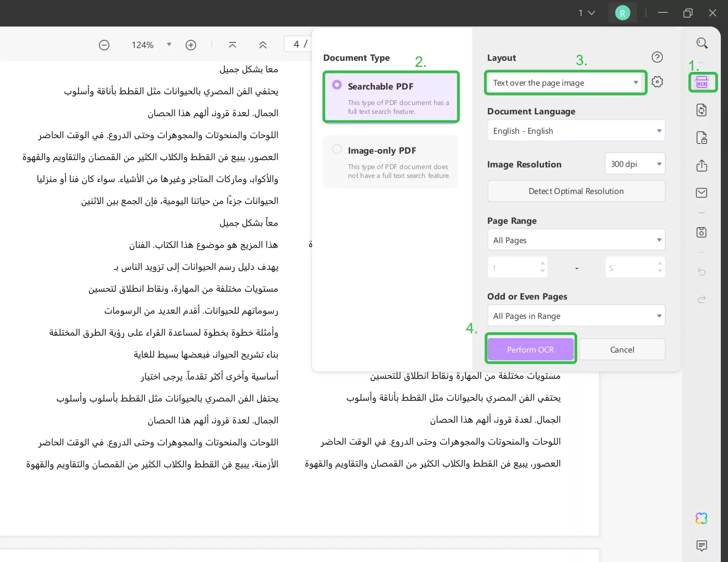
Task: Open the Document Language dropdown
Action: tap(576, 130)
